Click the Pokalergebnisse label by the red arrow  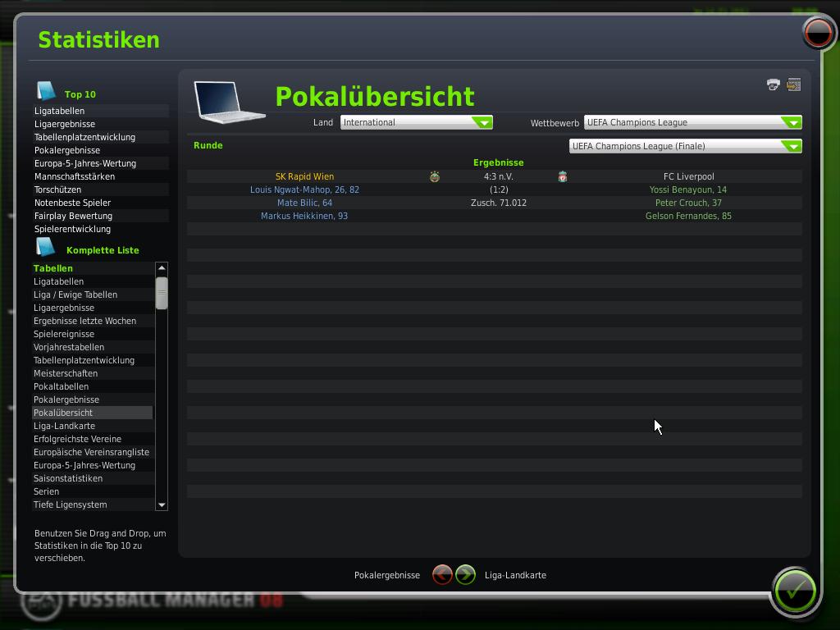pyautogui.click(x=387, y=575)
